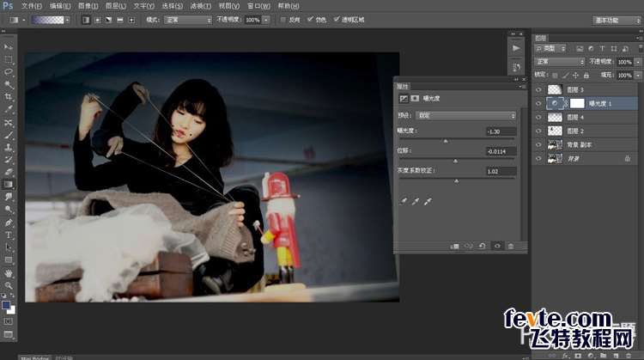Toggle the 仿色 checkbox in options bar
Image resolution: width=644 pixels, height=360 pixels.
coord(310,19)
